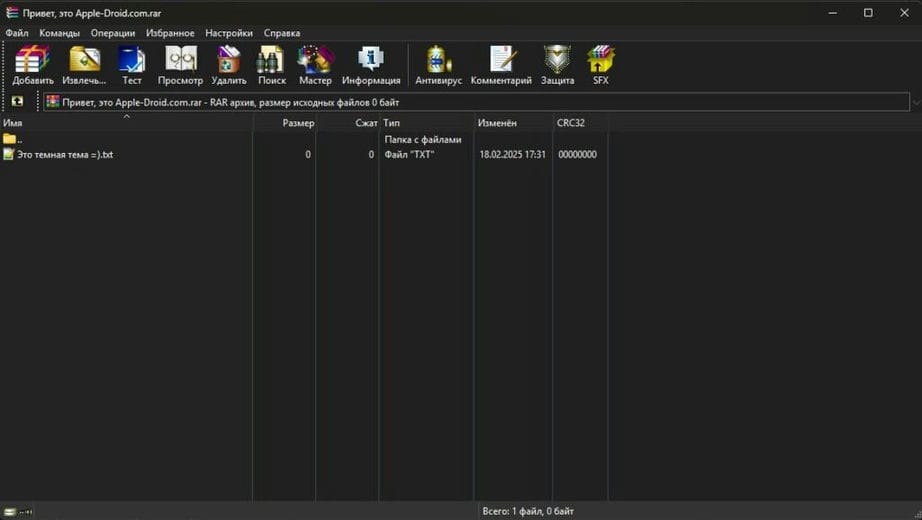Click the disk icon in status bar
This screenshot has height=520, width=922.
10,512
